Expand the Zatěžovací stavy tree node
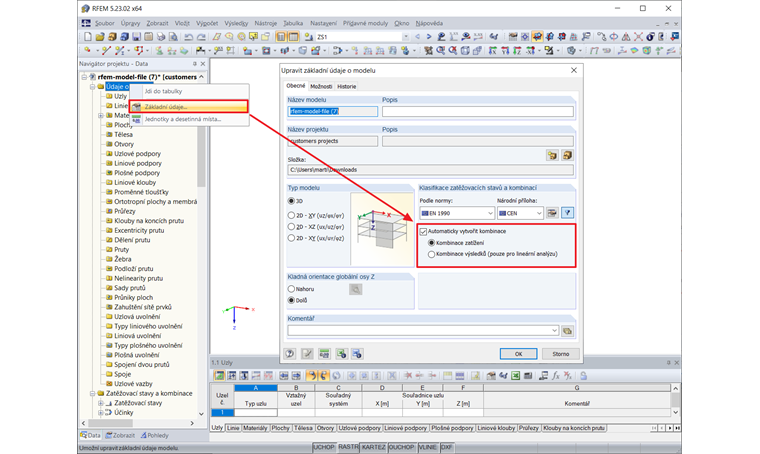 [x=100, y=403]
